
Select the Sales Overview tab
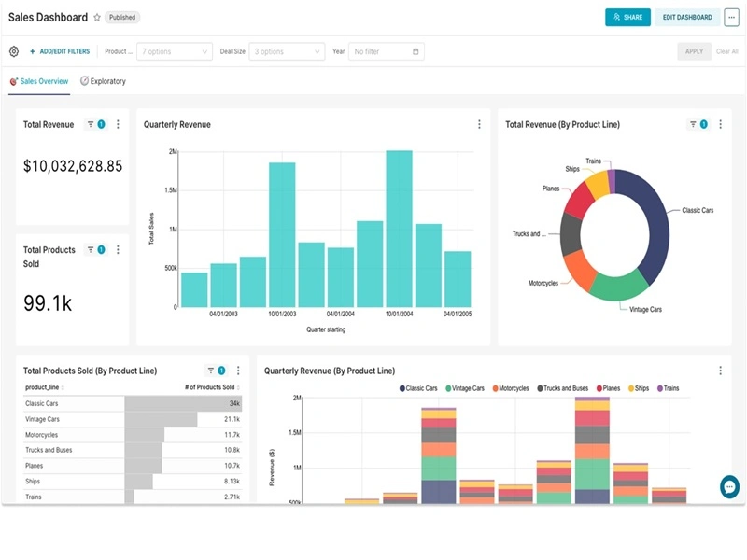39,81
